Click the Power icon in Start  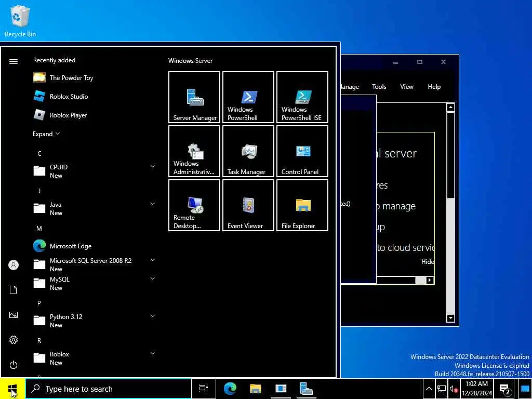13,365
